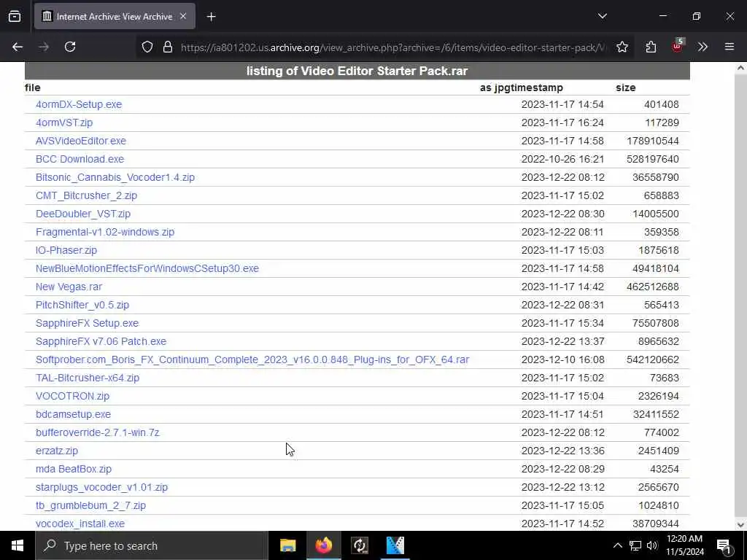
Task: Open VOCOTRON.zip link
Action: [x=72, y=396]
